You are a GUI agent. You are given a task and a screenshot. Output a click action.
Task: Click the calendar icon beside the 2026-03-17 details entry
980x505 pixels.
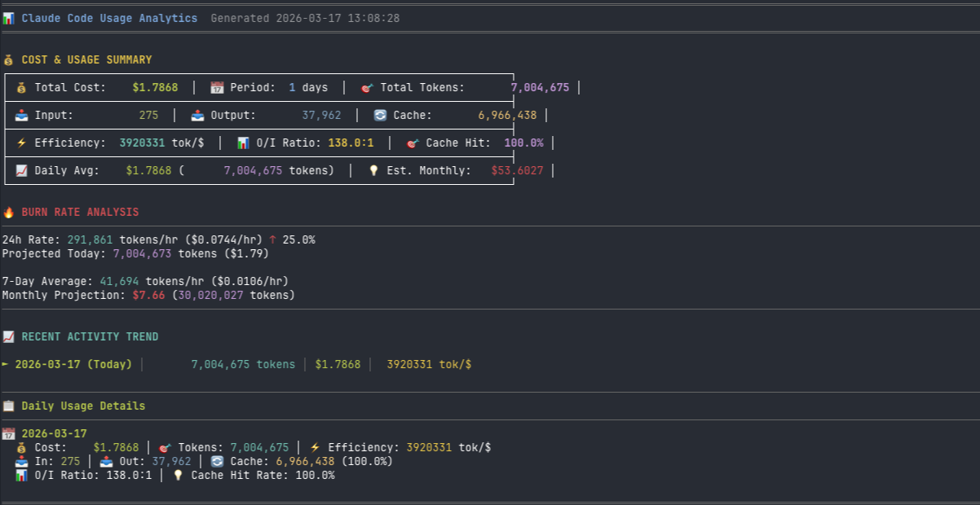pos(8,434)
